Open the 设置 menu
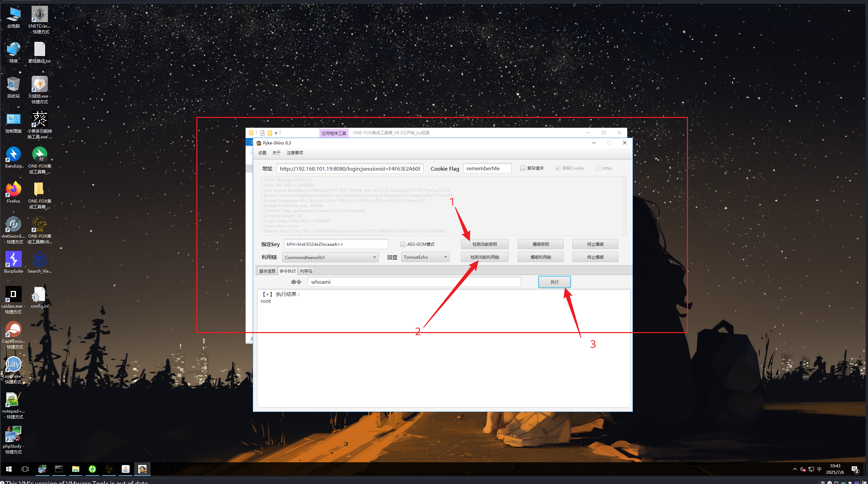Screen dimensions: 868x484 [262, 153]
